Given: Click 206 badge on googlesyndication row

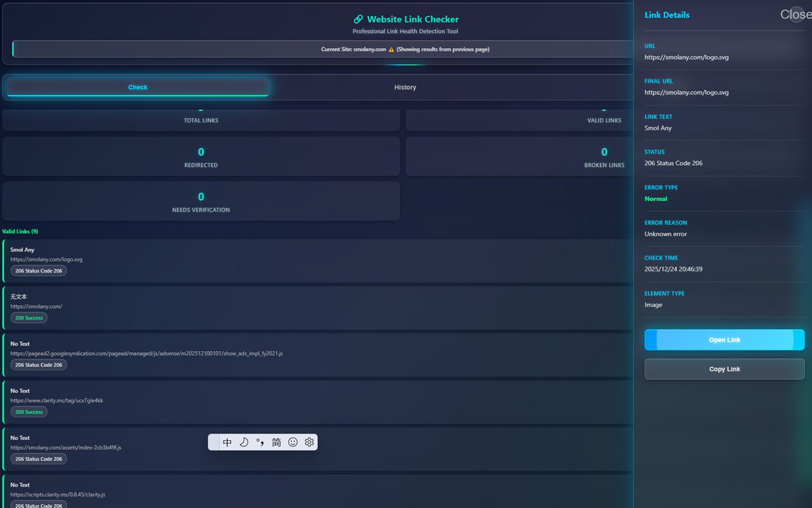Looking at the screenshot, I should [x=39, y=364].
